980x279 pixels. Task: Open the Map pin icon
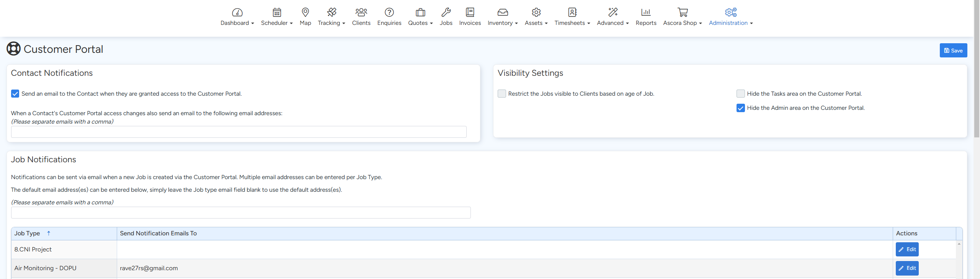tap(305, 12)
